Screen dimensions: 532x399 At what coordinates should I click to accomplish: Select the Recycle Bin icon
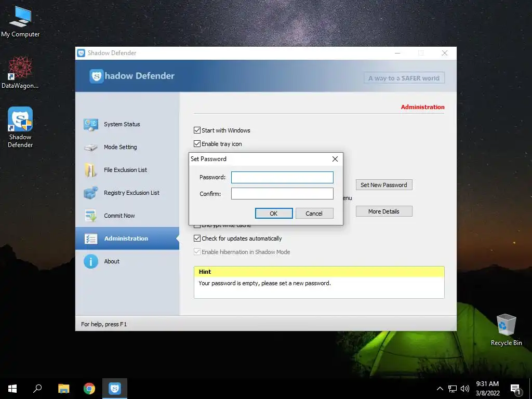point(506,329)
